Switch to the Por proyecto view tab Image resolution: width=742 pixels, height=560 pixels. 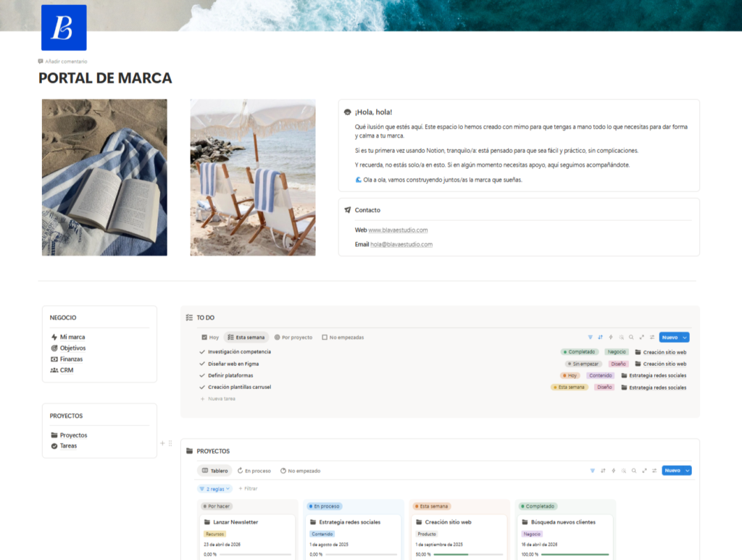(x=293, y=337)
